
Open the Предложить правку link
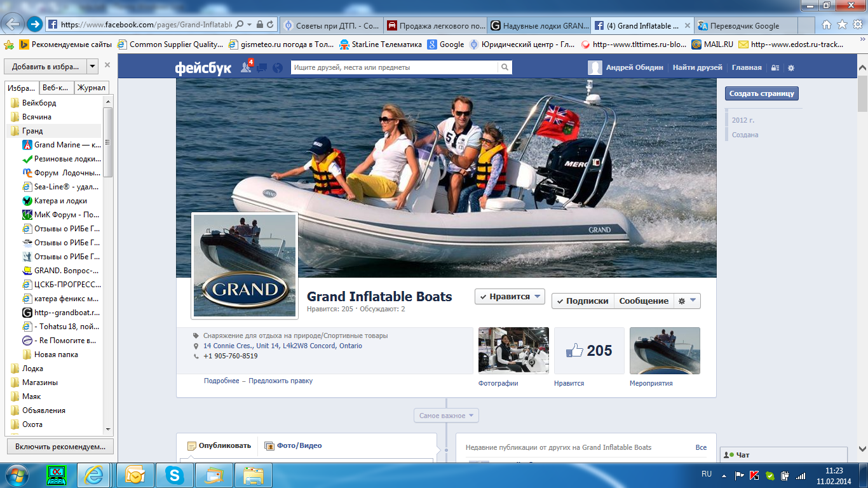point(280,381)
